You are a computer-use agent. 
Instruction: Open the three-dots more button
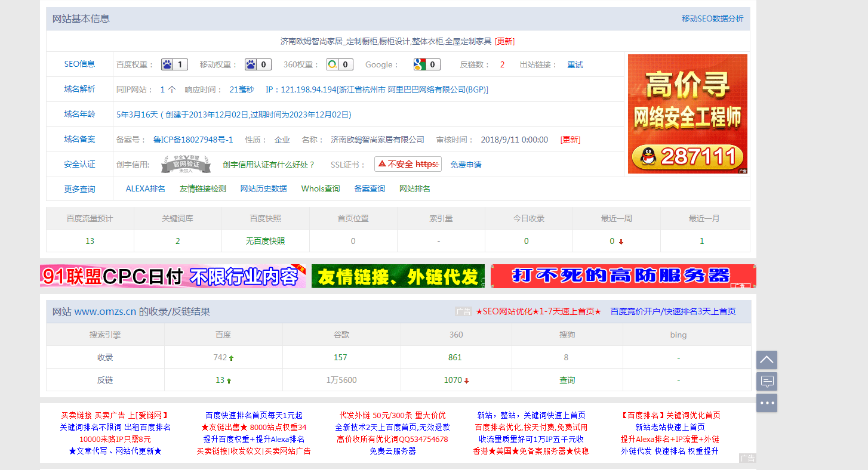[x=767, y=403]
